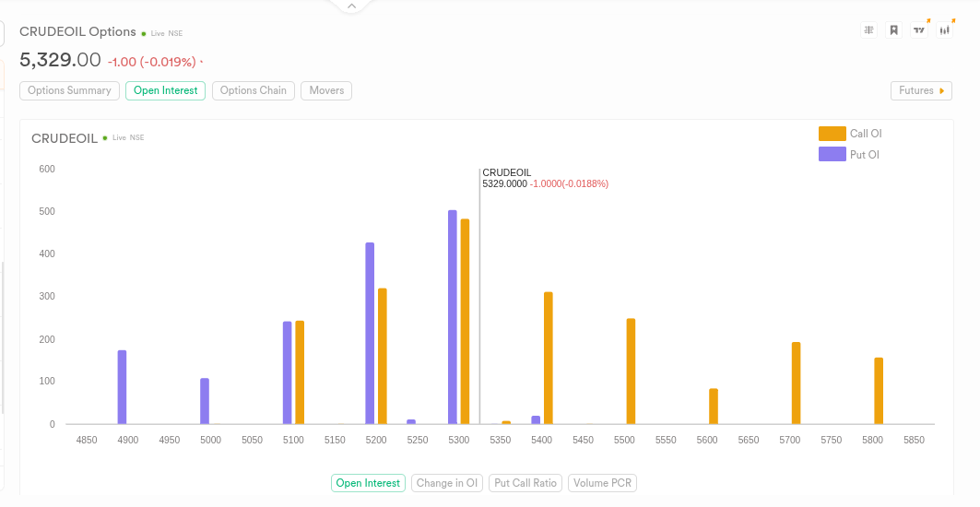Select the top Open Interest tab
The image size is (980, 507).
pos(165,90)
